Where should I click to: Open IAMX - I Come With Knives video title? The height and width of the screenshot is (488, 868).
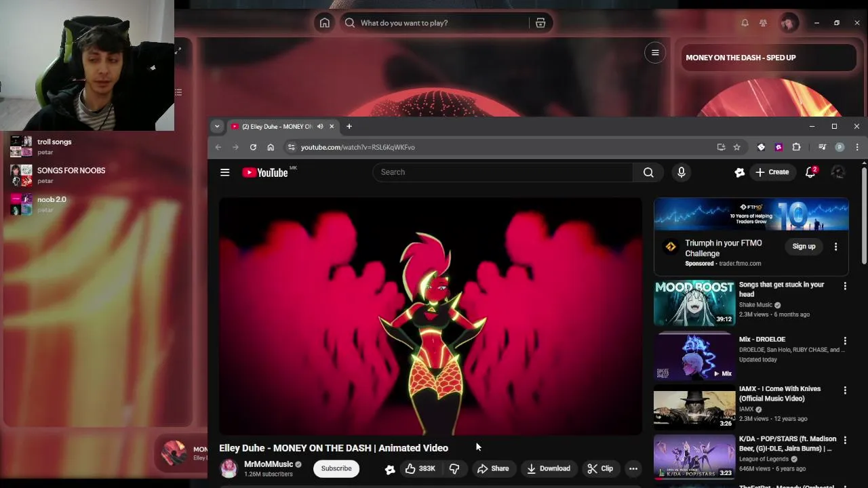tap(780, 394)
